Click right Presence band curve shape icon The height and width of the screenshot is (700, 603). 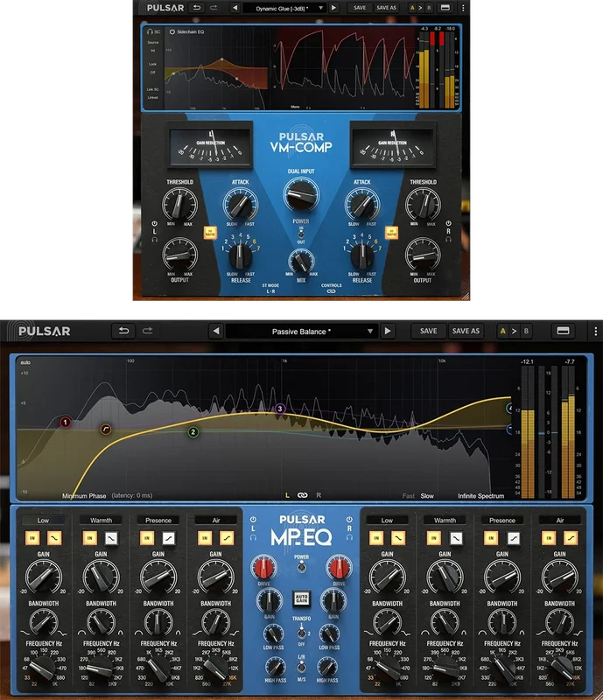click(513, 538)
